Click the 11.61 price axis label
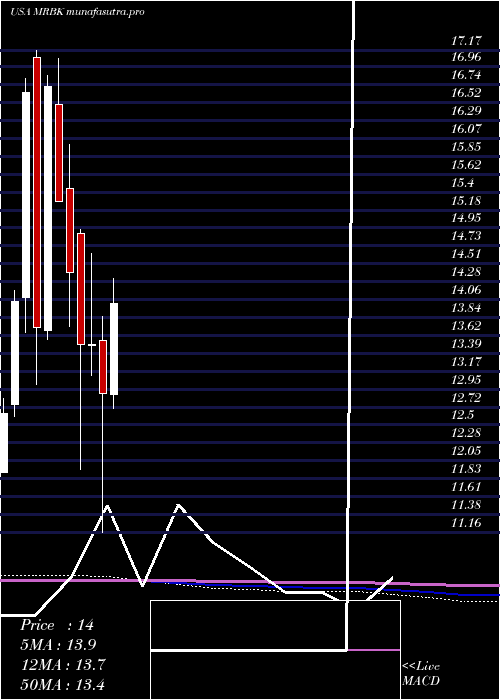This screenshot has width=500, height=700. 466,486
